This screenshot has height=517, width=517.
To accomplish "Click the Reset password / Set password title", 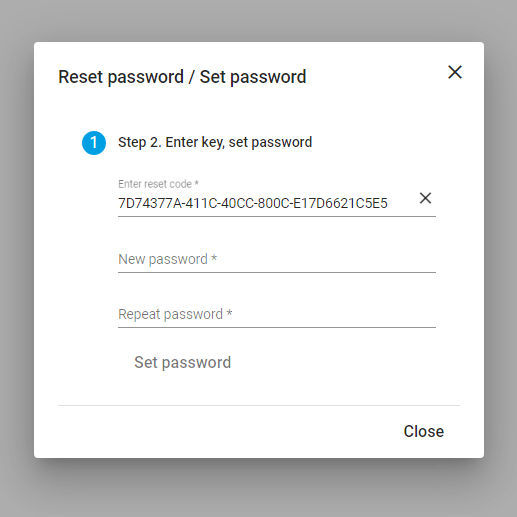I will (182, 77).
